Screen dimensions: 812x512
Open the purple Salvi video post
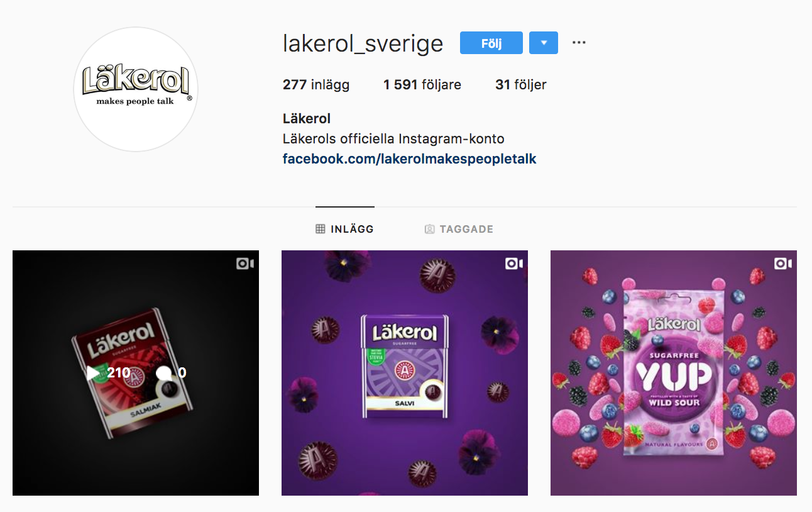[x=405, y=373]
